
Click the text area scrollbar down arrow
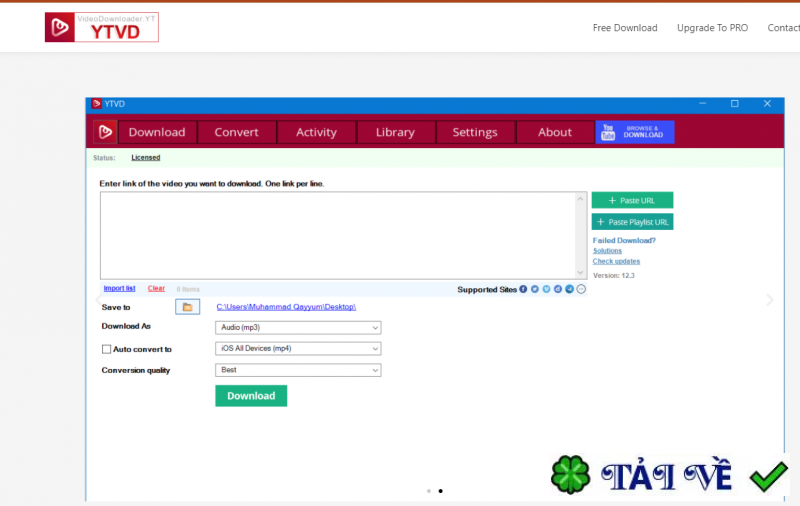[x=581, y=272]
